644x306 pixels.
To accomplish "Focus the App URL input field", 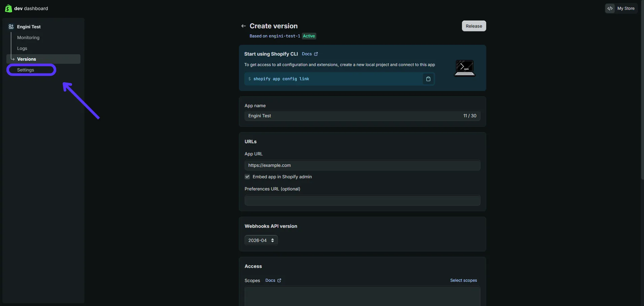I will [362, 165].
